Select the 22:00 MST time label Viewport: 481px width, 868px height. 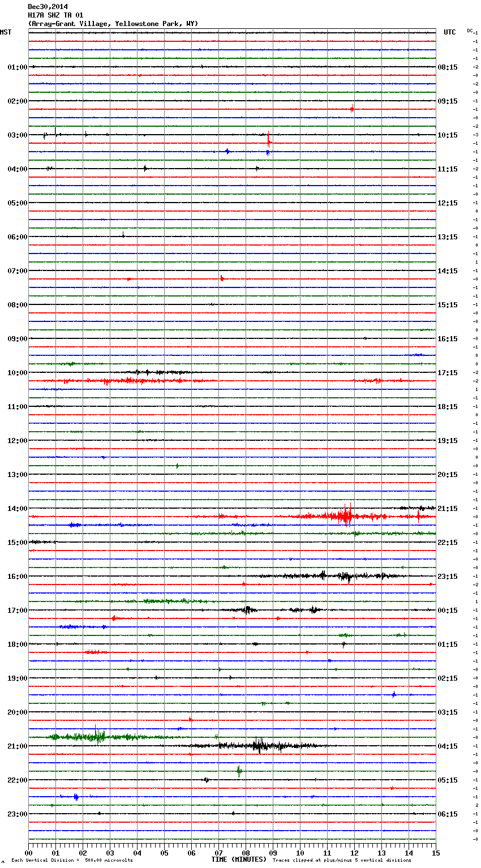pyautogui.click(x=17, y=780)
